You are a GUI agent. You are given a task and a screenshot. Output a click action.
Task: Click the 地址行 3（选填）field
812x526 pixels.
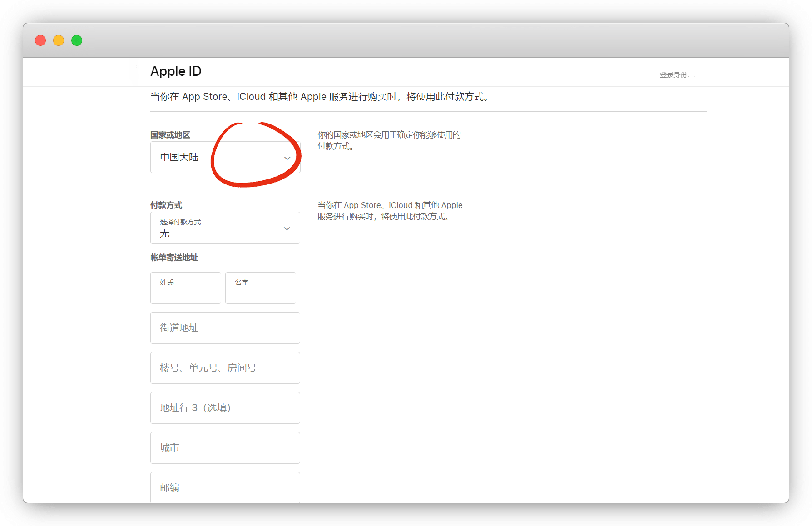(x=225, y=408)
